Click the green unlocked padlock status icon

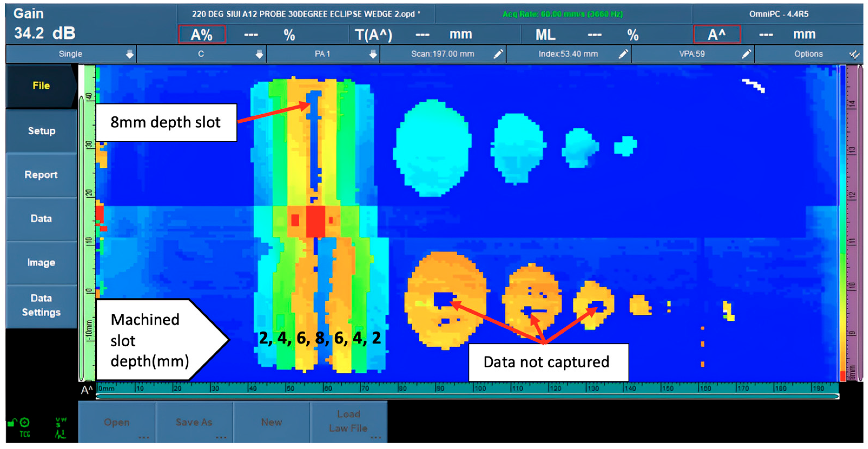click(x=12, y=422)
